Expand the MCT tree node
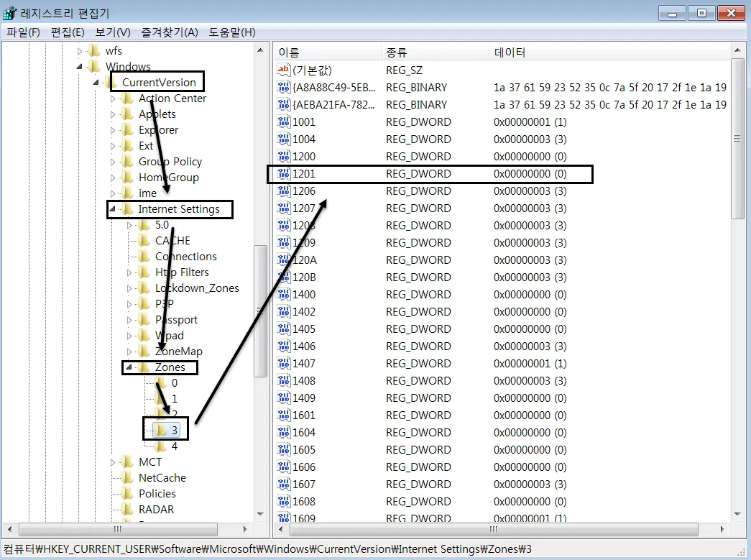Image resolution: width=751 pixels, height=560 pixels. pos(113,462)
